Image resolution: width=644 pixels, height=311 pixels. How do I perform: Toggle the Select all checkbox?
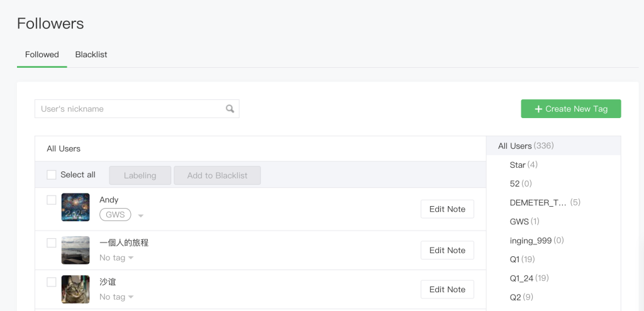pos(52,175)
